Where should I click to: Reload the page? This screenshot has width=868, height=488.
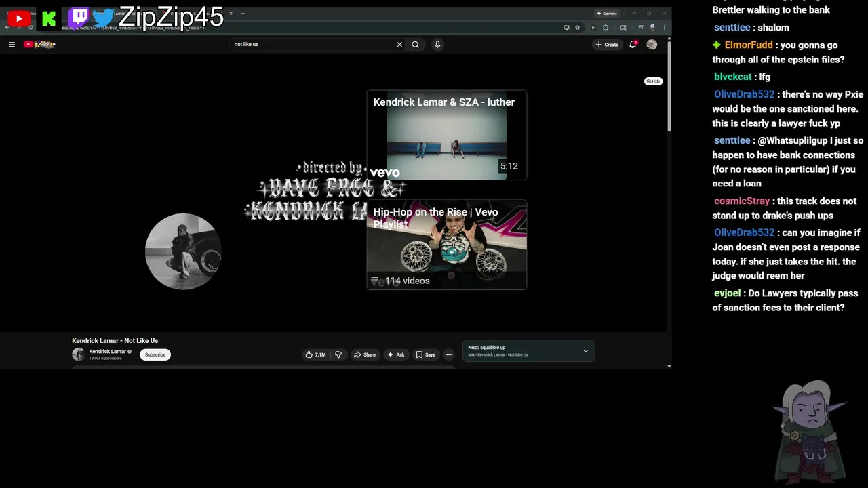31,28
